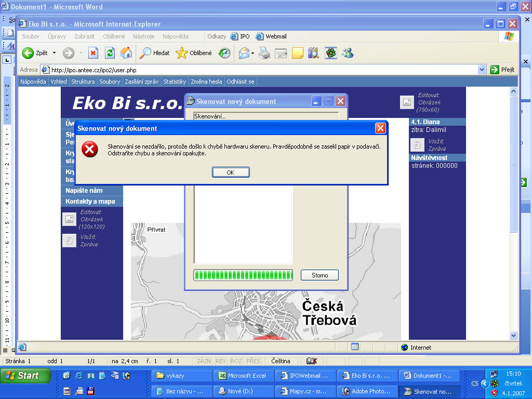
Task: Switch to the Microsoft Excel taskbar button
Action: point(243,376)
